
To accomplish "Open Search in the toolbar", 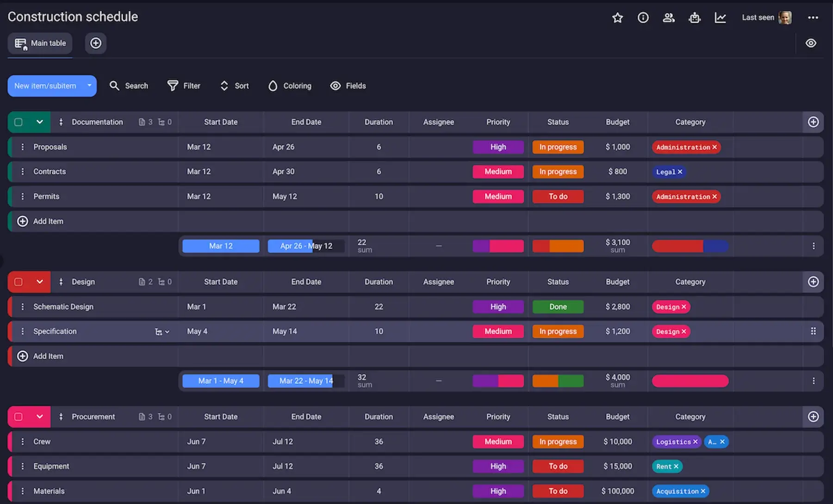I will 129,86.
